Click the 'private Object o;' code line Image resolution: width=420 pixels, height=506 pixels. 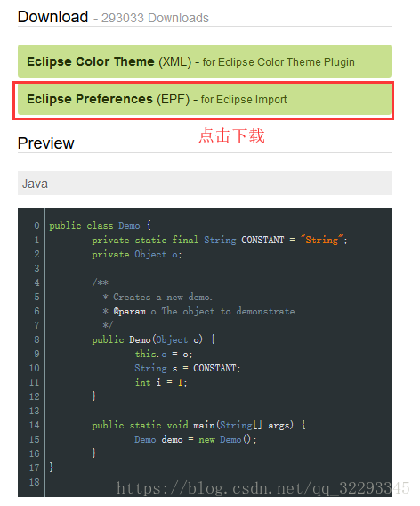pyautogui.click(x=137, y=254)
